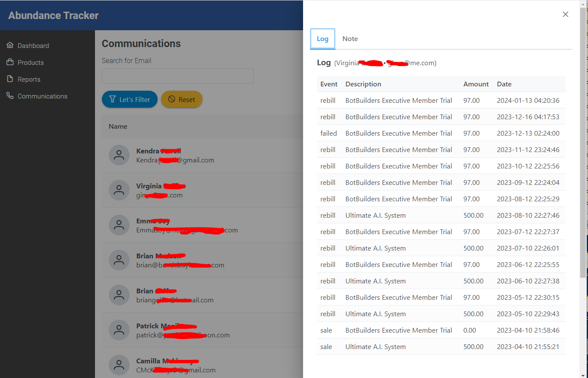
Task: Select avatar for Brian with brian@ email
Action: point(119,260)
